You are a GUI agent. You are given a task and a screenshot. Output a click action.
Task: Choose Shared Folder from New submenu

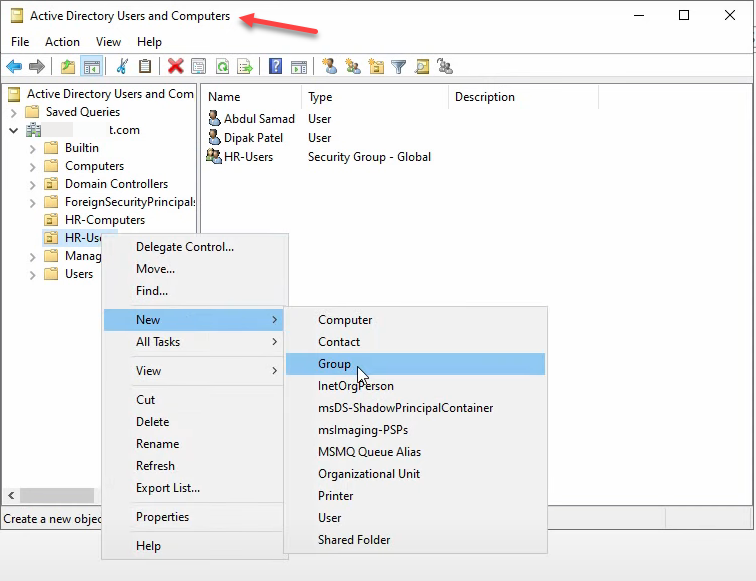pos(416,540)
